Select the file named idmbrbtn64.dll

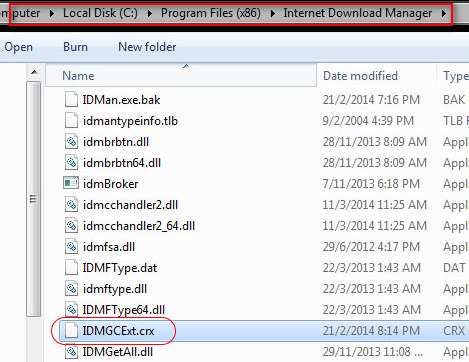pyautogui.click(x=122, y=163)
